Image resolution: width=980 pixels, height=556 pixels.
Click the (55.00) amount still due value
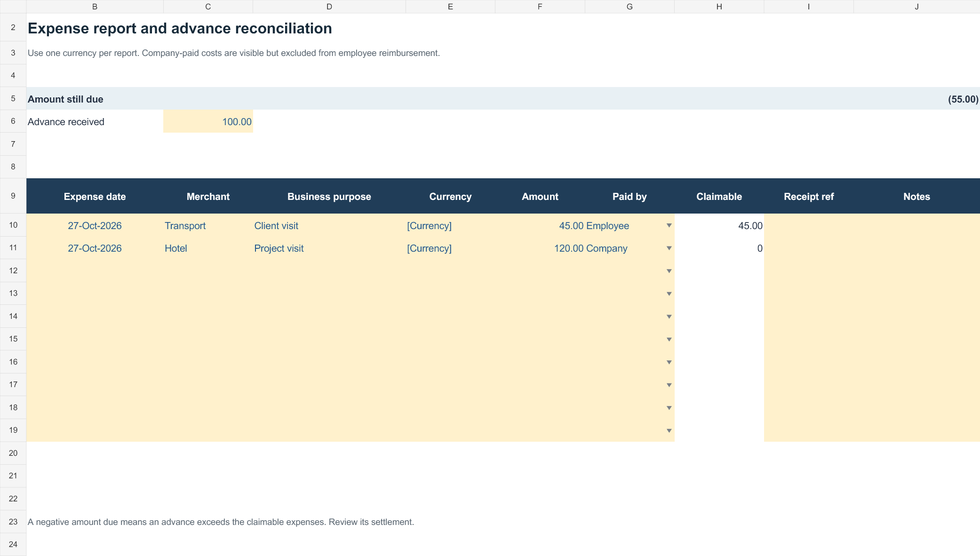pos(963,99)
